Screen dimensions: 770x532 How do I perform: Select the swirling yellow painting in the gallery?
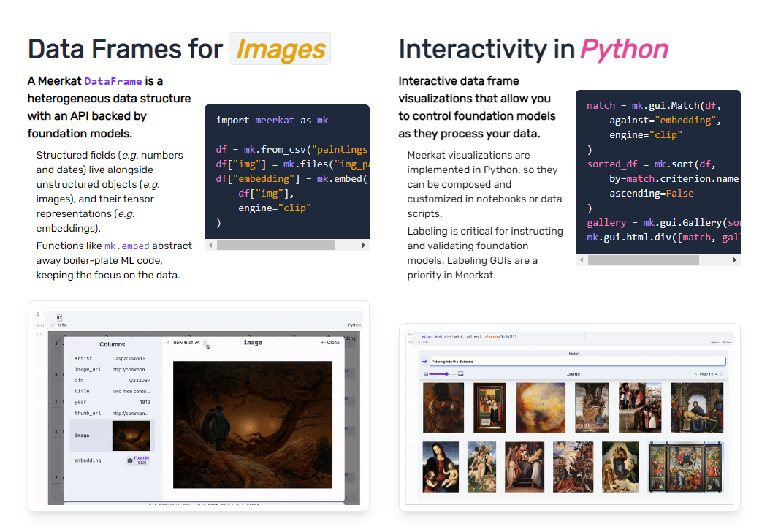coord(540,408)
